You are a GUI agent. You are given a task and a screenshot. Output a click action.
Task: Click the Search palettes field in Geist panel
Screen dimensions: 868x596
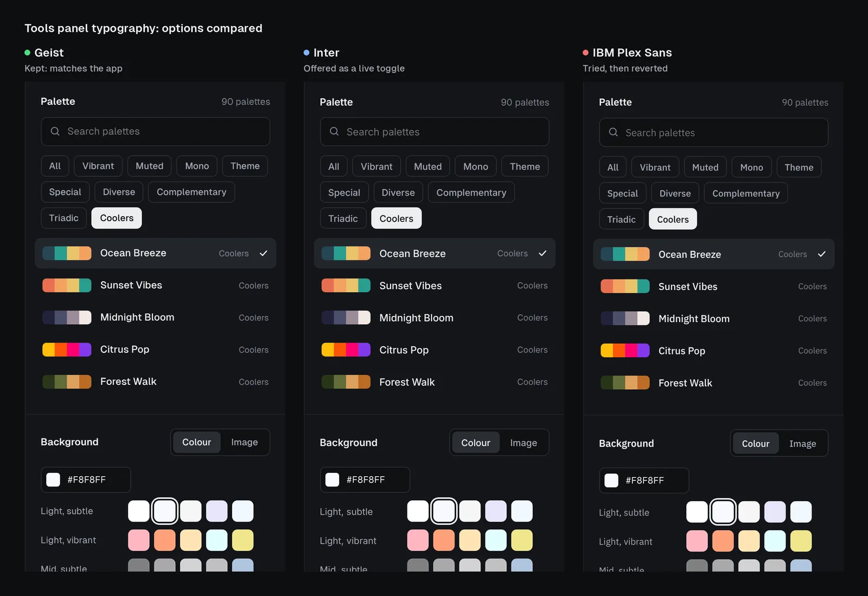coord(155,131)
